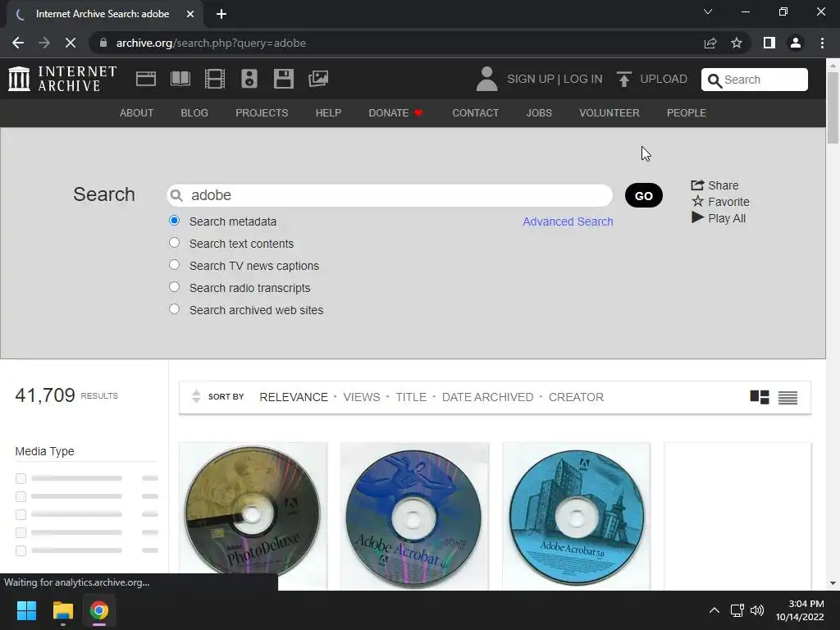
Task: Bookmark this page with star icon
Action: point(737,43)
